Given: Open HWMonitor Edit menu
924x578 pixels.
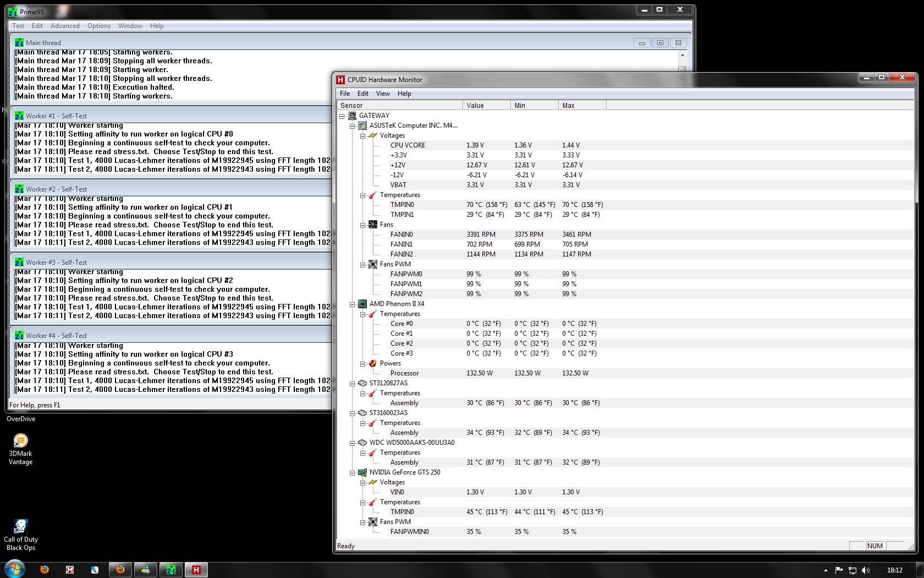Looking at the screenshot, I should [x=363, y=94].
